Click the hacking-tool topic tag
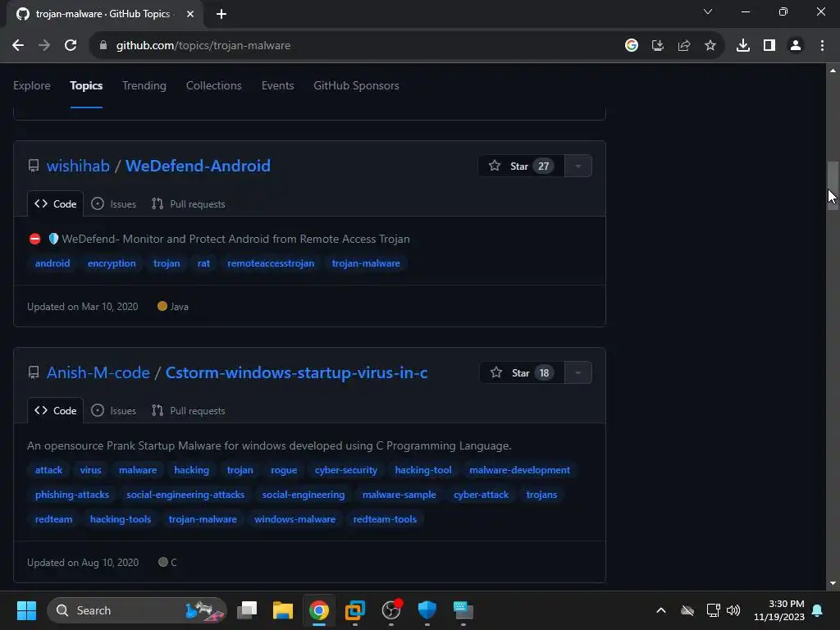This screenshot has height=630, width=840. pyautogui.click(x=423, y=470)
